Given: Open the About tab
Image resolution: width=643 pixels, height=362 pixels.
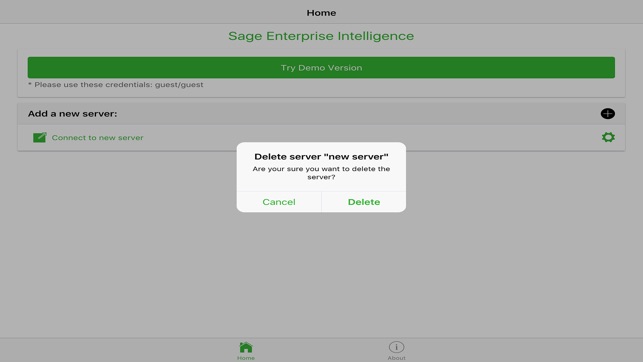Looking at the screenshot, I should (397, 351).
